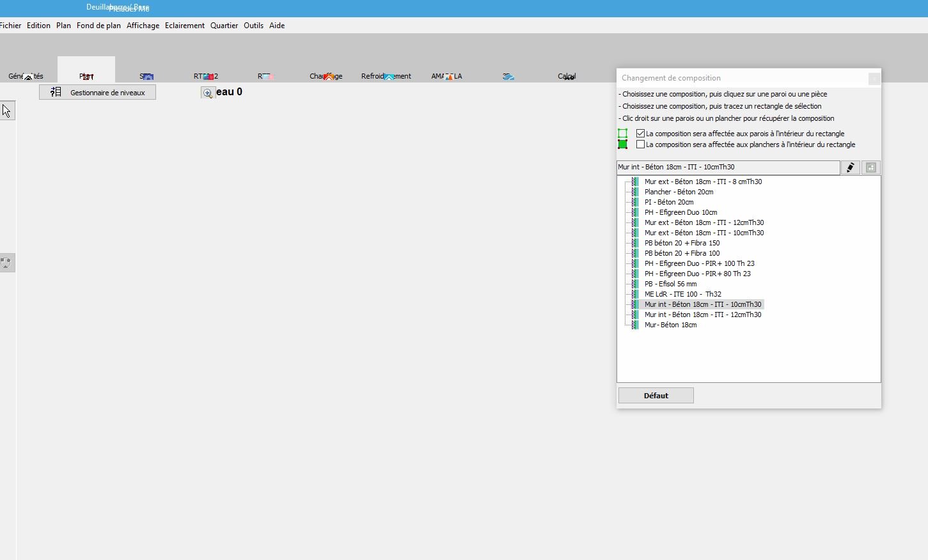
Task: Select 'Mur int - Béton 18cm - ITI - 12cmTh30'
Action: [702, 315]
